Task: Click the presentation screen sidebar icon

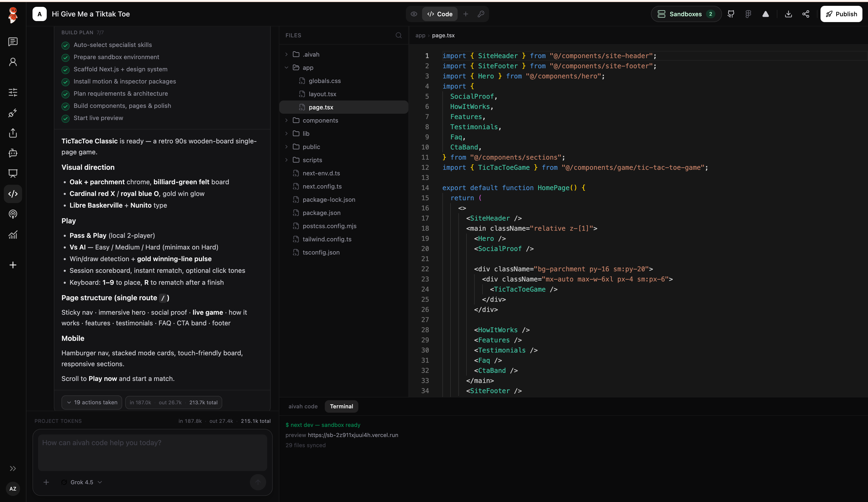Action: coord(13,174)
